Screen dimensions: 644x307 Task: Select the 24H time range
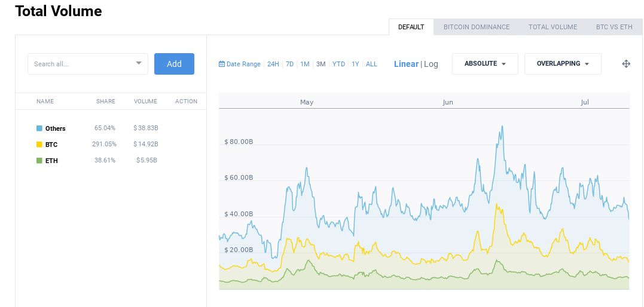[273, 64]
